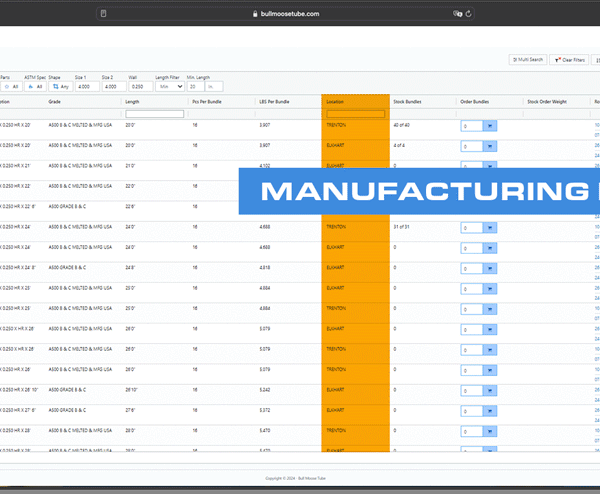Click the Location column filter box
The width and height of the screenshot is (600, 494).
355,114
